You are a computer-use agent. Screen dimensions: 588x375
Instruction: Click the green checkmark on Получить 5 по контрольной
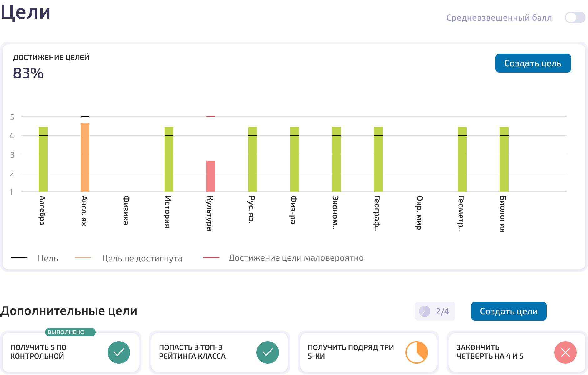coord(119,352)
